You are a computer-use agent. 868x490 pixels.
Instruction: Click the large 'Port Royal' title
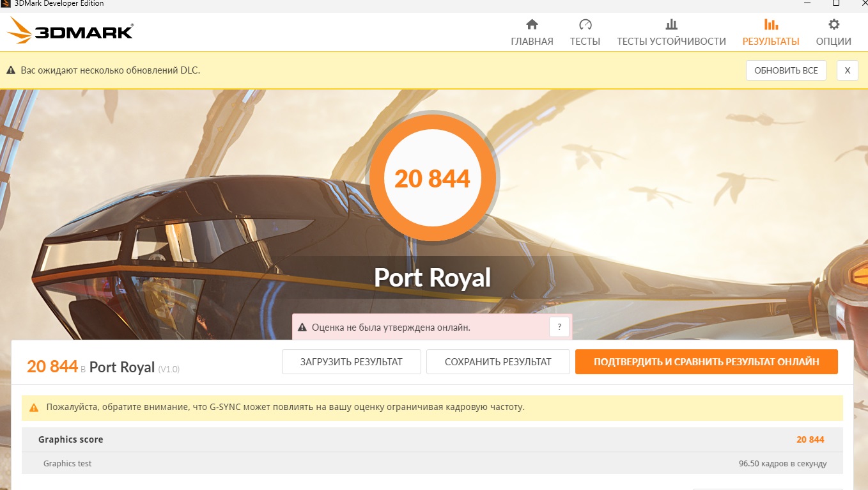point(433,278)
